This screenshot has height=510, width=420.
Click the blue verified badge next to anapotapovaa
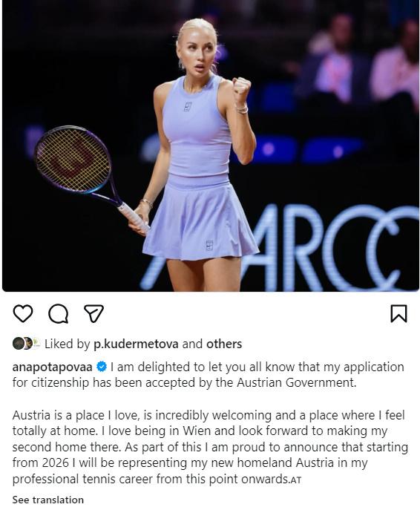tap(102, 367)
